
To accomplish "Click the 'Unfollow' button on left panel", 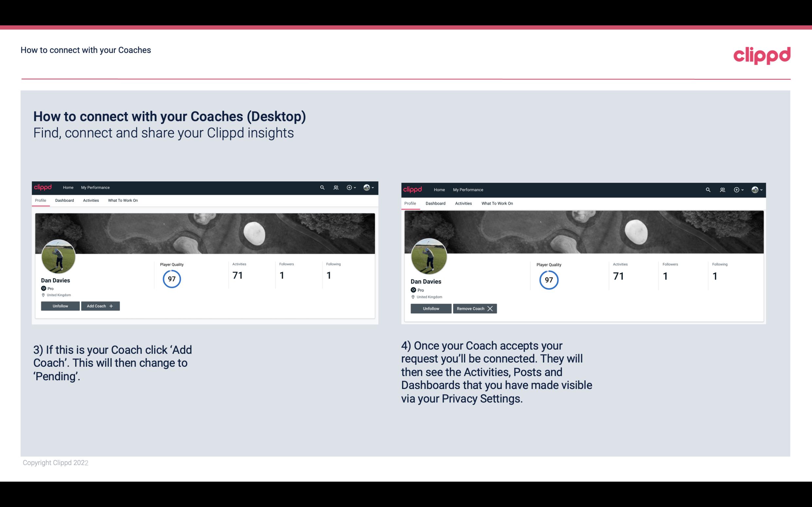I will [60, 306].
